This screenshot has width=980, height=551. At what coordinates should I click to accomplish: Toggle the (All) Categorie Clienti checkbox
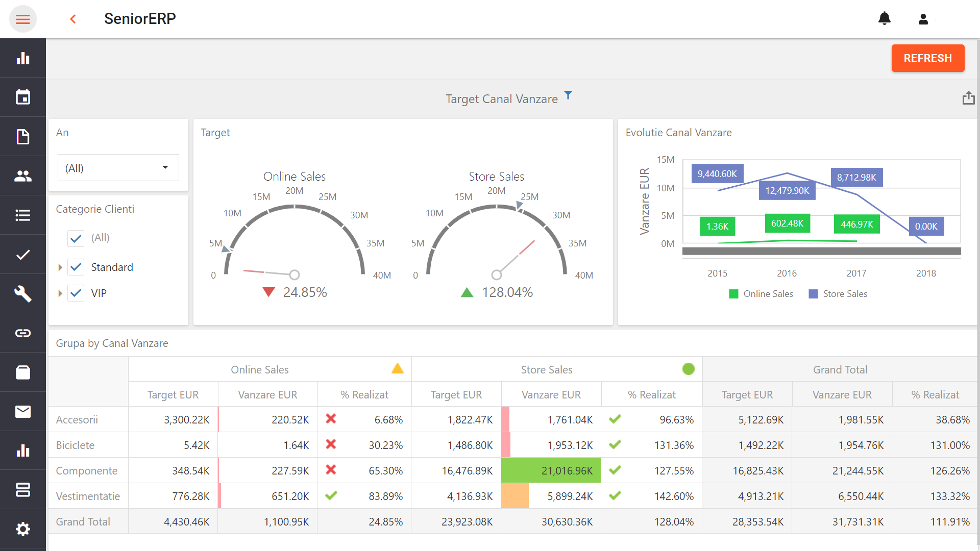tap(76, 238)
